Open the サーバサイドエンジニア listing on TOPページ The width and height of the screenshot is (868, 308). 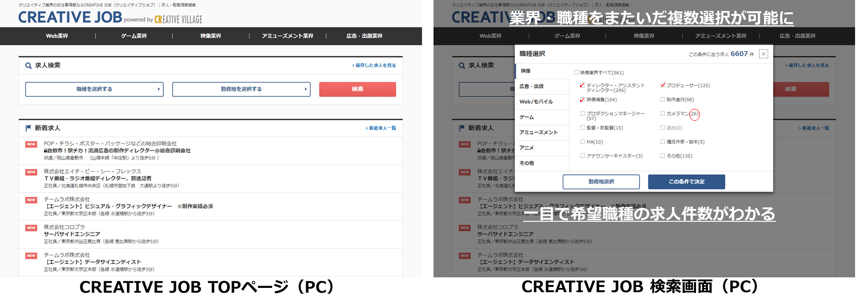pyautogui.click(x=72, y=234)
